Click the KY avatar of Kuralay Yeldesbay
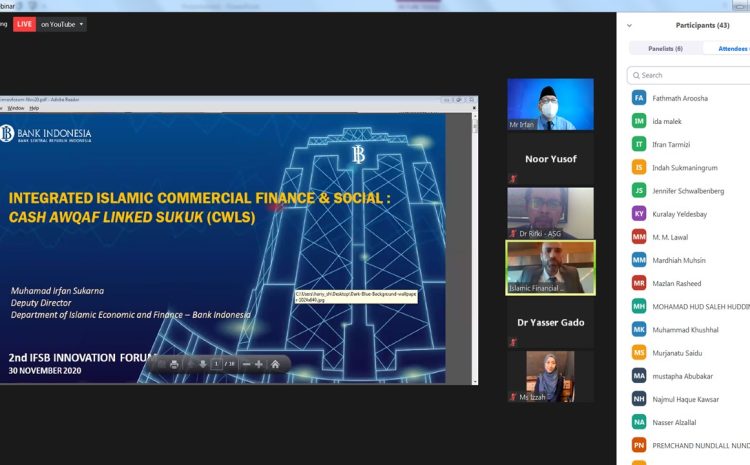 639,214
